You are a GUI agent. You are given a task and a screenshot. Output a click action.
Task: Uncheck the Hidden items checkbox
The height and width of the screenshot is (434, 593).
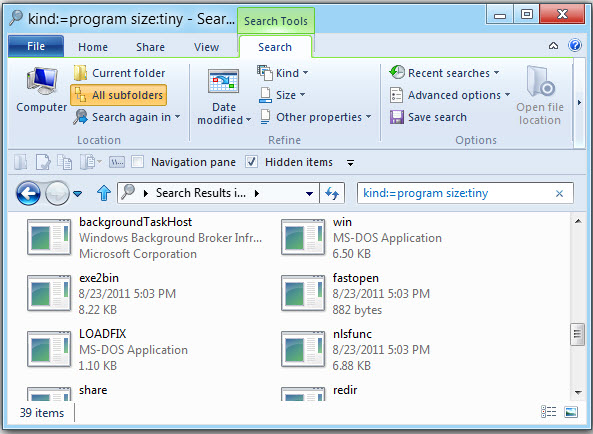click(x=251, y=162)
